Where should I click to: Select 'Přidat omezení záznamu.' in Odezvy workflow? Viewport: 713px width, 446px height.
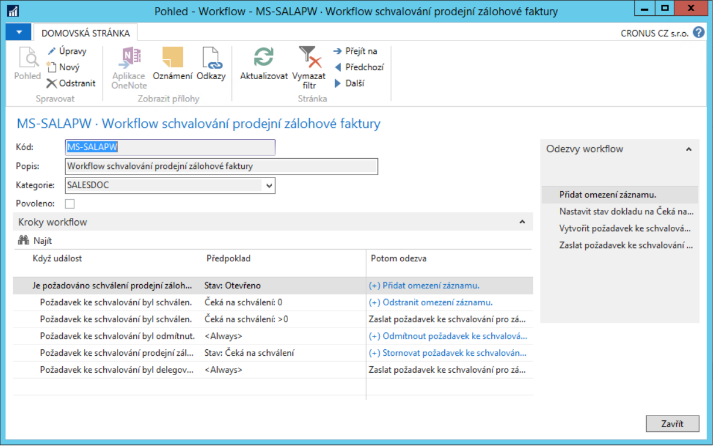(x=620, y=195)
